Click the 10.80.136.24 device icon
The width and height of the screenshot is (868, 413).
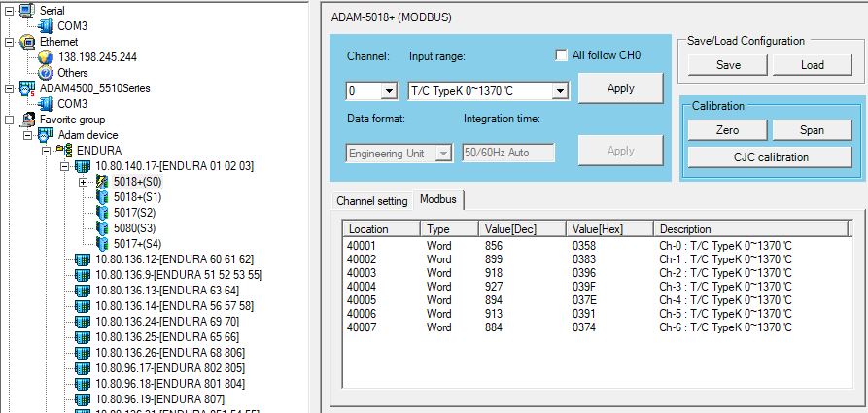coord(83,321)
